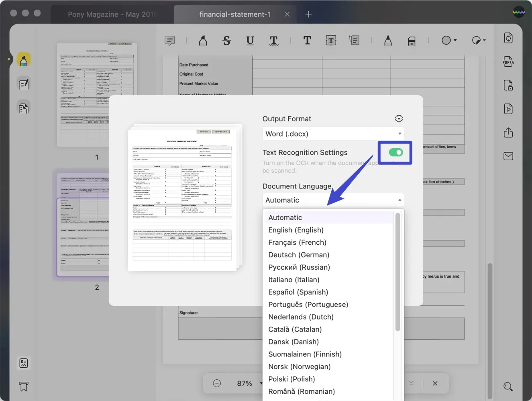Pick the Eraser tool

[x=411, y=40]
